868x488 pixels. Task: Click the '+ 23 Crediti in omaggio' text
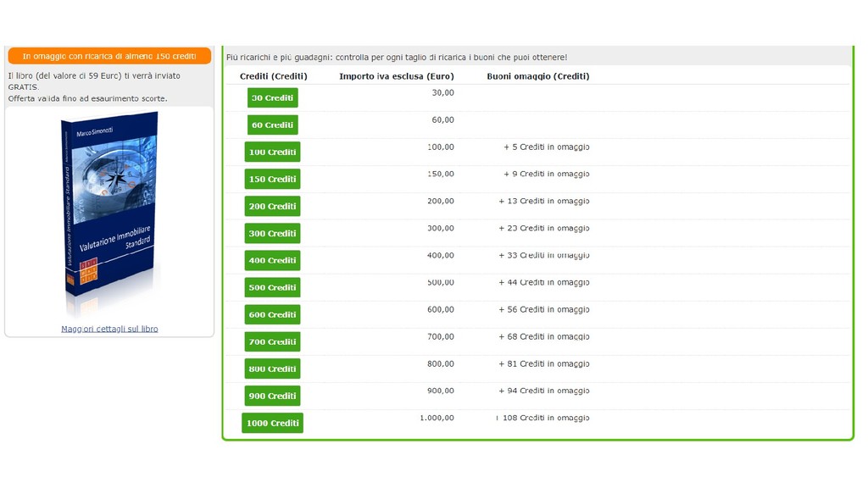544,228
